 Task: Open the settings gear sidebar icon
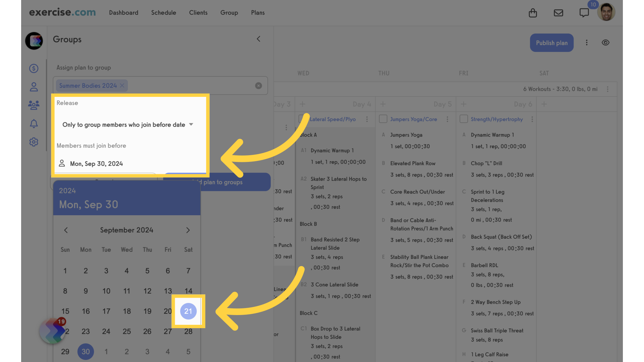34,142
